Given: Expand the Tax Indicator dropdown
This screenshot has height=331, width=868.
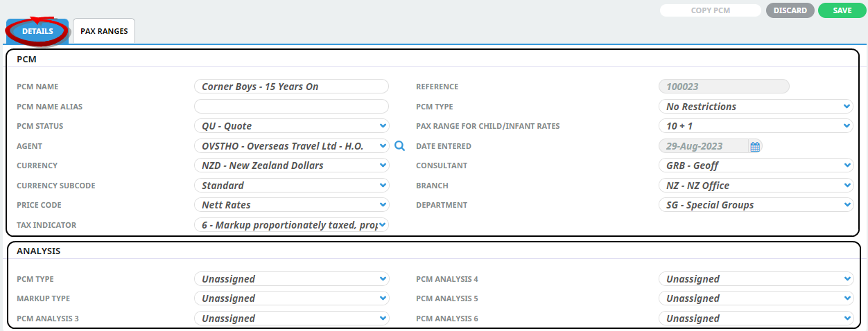Looking at the screenshot, I should tap(291, 225).
